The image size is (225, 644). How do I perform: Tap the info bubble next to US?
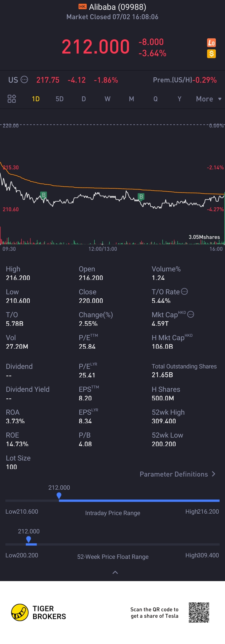pyautogui.click(x=24, y=80)
